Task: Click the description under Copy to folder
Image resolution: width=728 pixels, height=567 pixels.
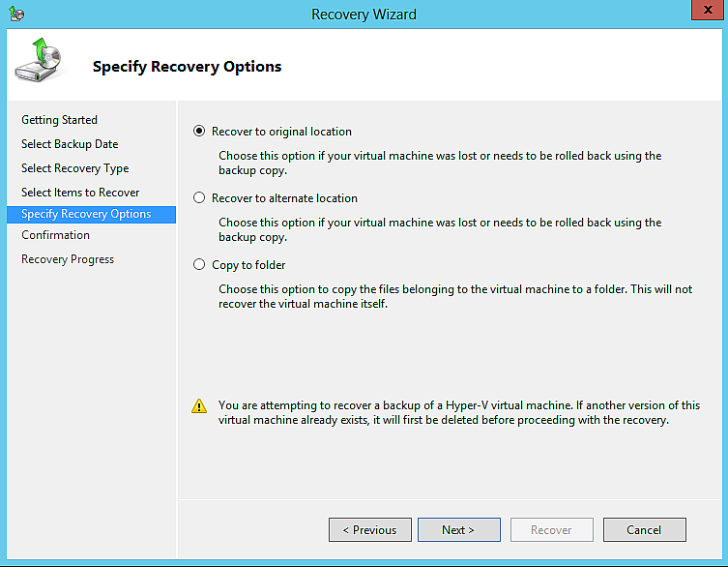Action: coord(455,296)
